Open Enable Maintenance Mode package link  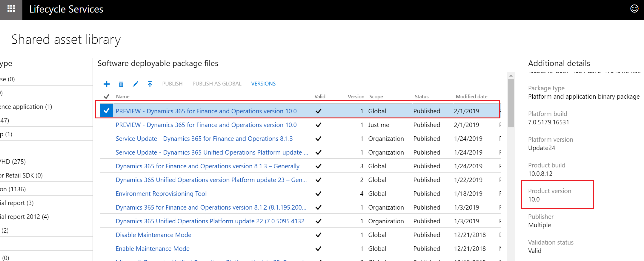[x=153, y=249]
